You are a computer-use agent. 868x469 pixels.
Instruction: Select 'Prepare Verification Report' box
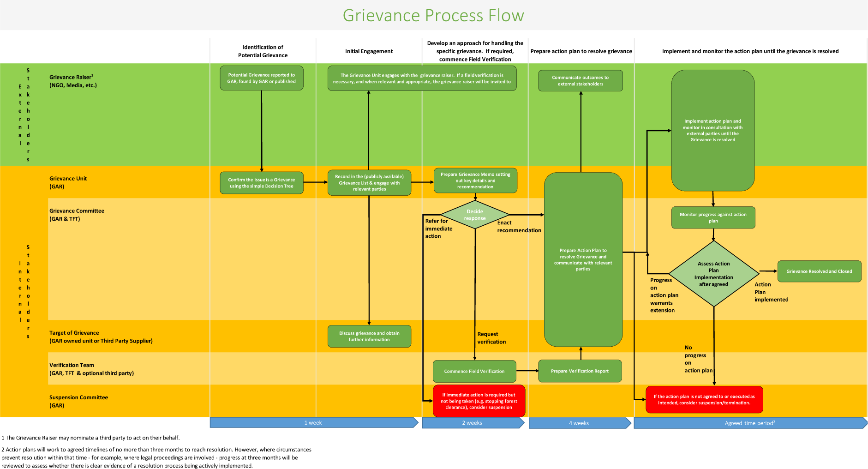(x=580, y=371)
